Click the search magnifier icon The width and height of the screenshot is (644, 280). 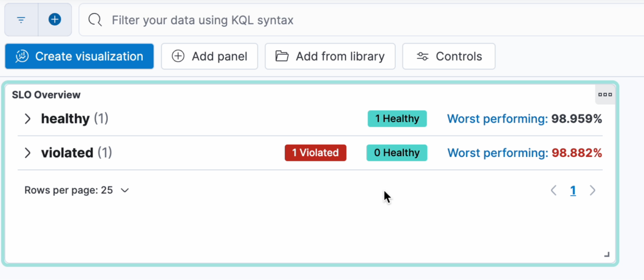pyautogui.click(x=95, y=20)
